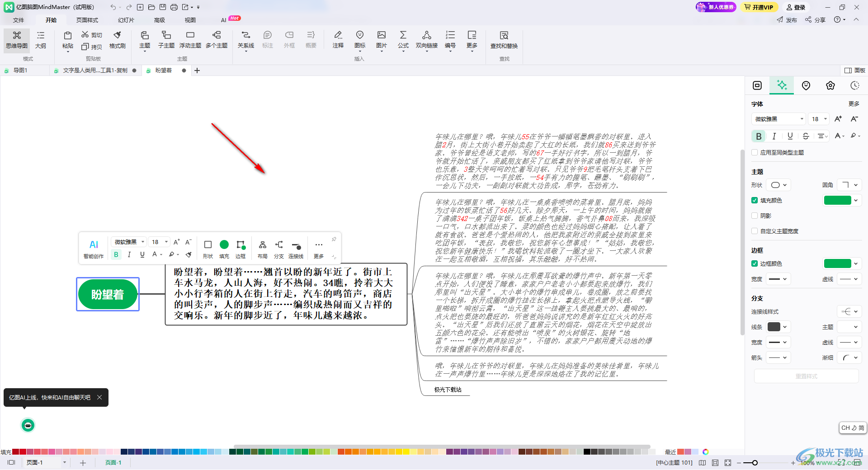Image resolution: width=868 pixels, height=470 pixels.
Task: Click the 拷贝 copy button
Action: click(x=92, y=47)
